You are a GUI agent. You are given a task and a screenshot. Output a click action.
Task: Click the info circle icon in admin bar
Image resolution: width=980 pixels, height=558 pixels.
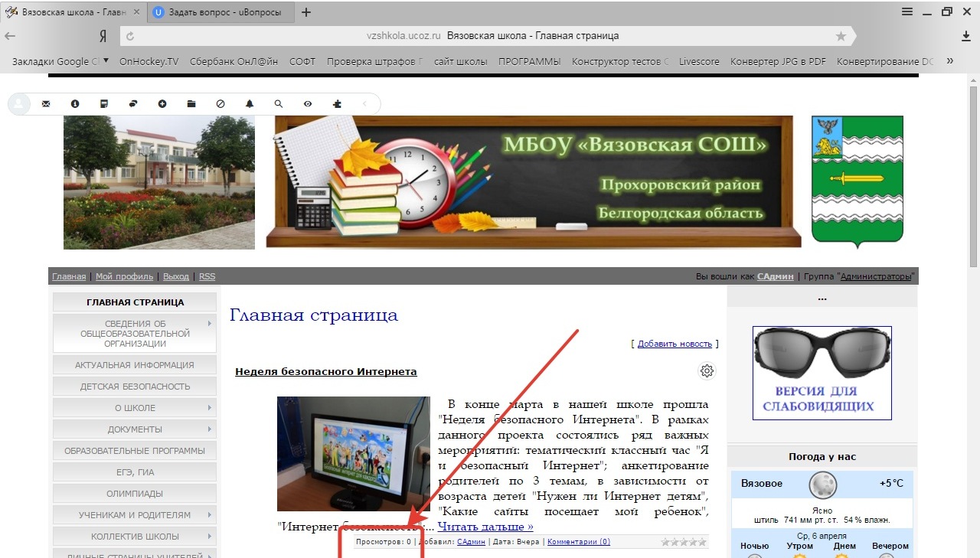coord(75,104)
